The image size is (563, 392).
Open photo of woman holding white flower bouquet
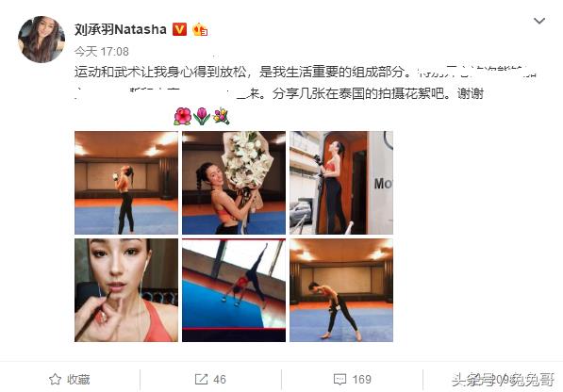pos(234,183)
